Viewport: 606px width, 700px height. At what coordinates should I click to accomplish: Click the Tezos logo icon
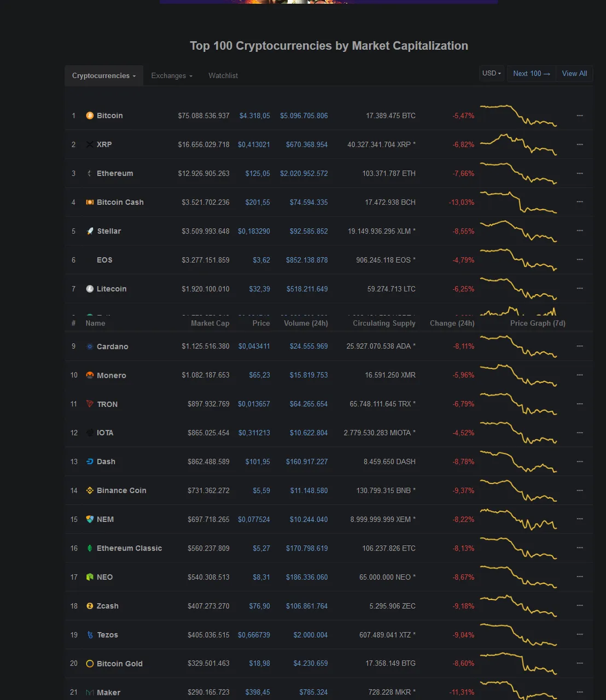pyautogui.click(x=90, y=635)
